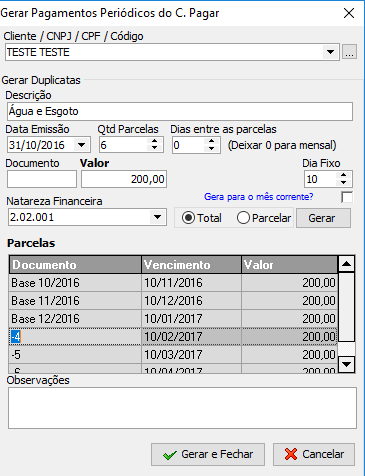Image resolution: width=365 pixels, height=476 pixels.
Task: Click the Valor column header in grid
Action: point(289,265)
